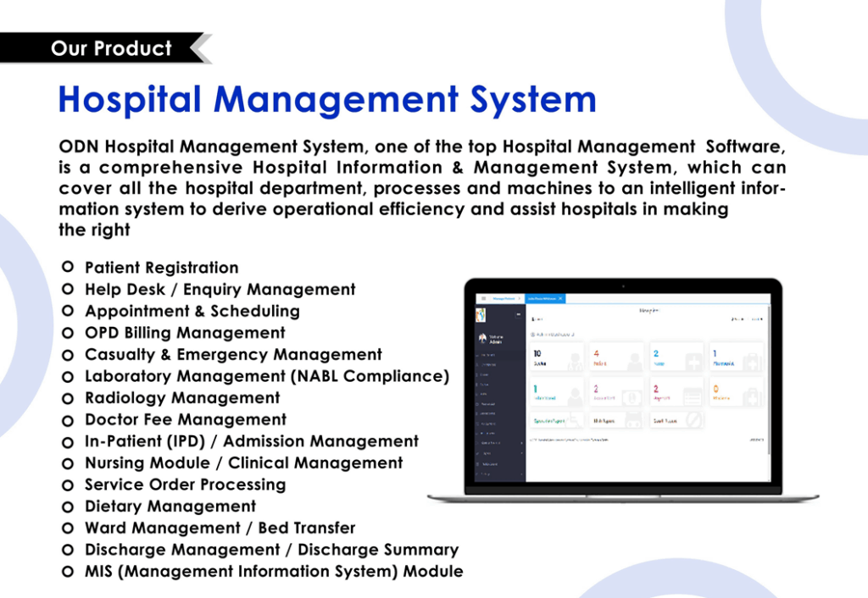The height and width of the screenshot is (598, 868).
Task: Open the card with the light blue 2
Action: click(x=676, y=357)
